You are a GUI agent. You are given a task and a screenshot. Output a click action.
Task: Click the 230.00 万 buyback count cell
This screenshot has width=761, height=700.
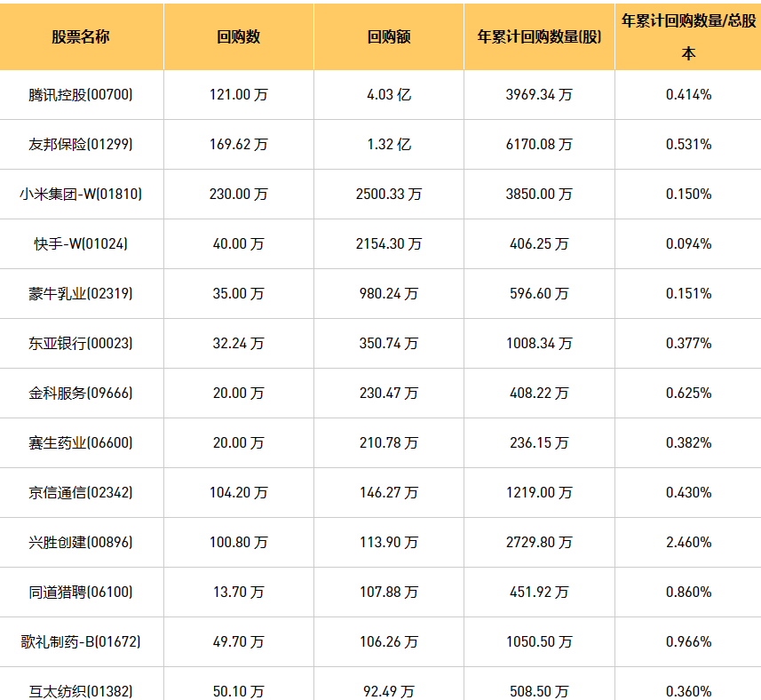pos(238,195)
